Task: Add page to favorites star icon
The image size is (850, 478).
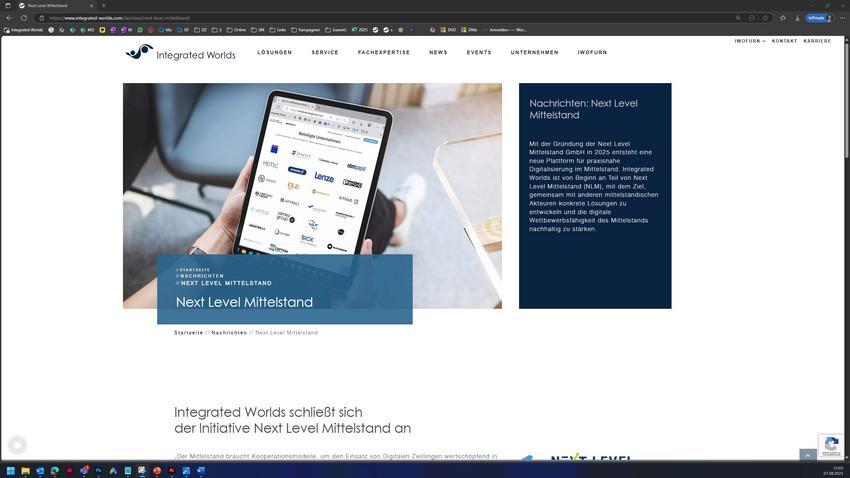Action: [x=765, y=18]
